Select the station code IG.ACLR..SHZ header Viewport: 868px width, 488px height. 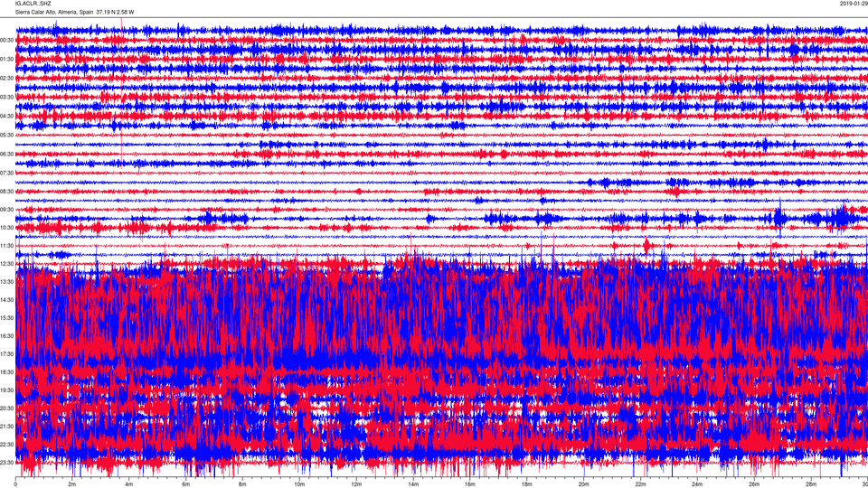[x=33, y=4]
